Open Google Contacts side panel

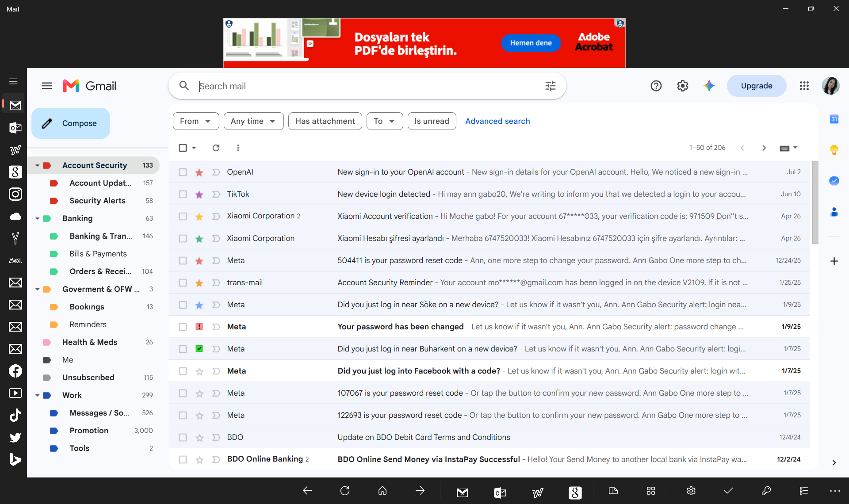pyautogui.click(x=834, y=212)
